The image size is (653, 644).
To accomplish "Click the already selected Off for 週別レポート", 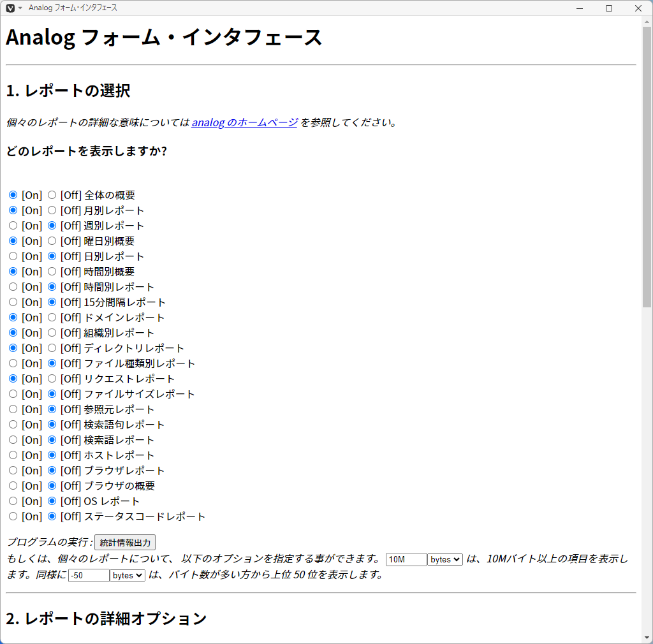I will point(52,226).
